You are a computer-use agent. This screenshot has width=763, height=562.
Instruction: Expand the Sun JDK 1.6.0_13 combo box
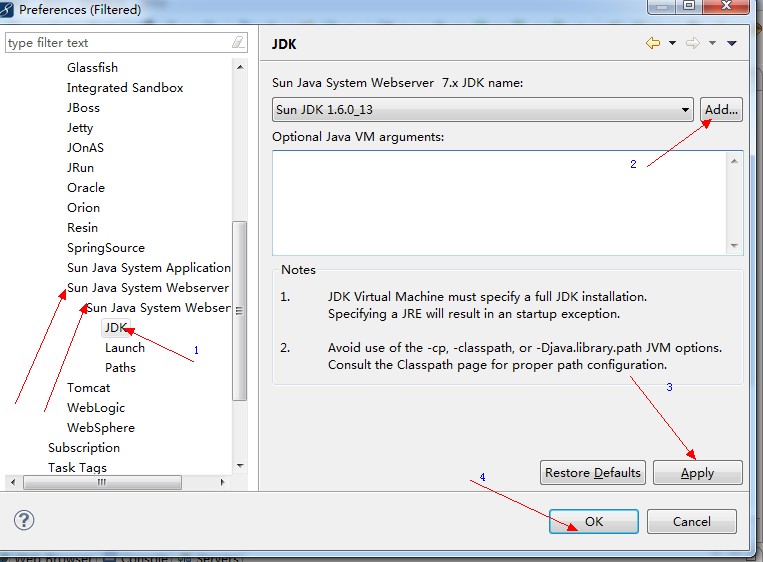point(685,110)
